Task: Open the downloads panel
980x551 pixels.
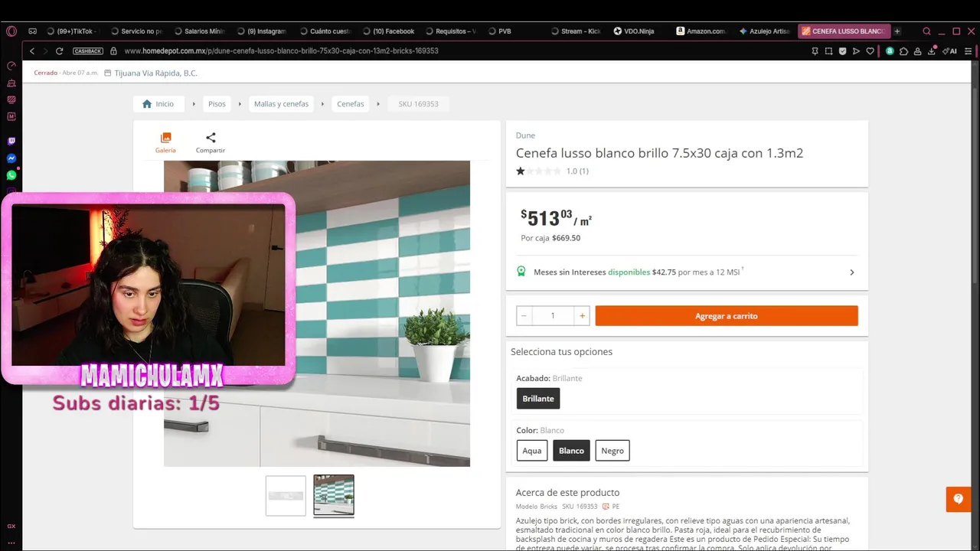Action: click(x=932, y=51)
